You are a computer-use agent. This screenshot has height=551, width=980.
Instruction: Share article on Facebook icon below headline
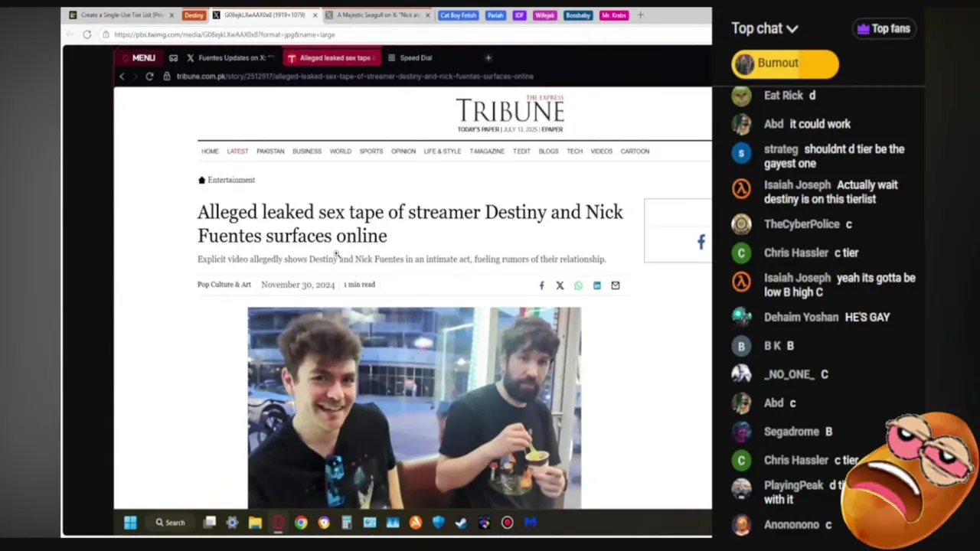tap(541, 285)
